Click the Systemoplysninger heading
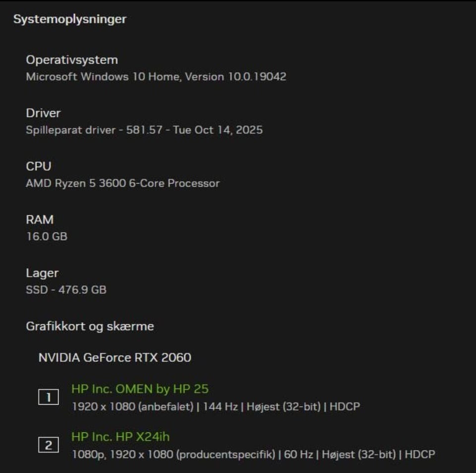 click(x=69, y=19)
